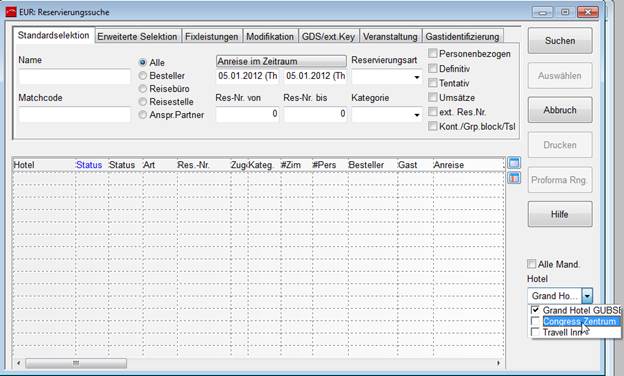Viewport: 624px width, 376px height.
Task: Click the Hotel combo box arrow
Action: click(587, 296)
